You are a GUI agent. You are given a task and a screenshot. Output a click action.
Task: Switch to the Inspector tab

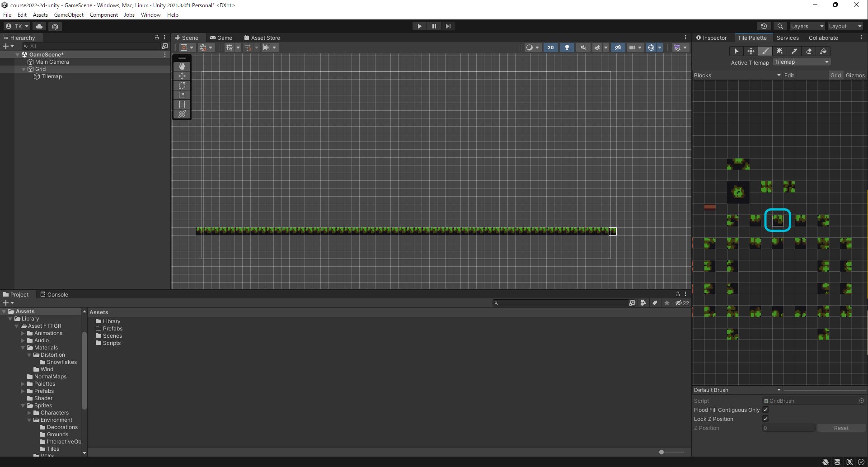(x=712, y=38)
